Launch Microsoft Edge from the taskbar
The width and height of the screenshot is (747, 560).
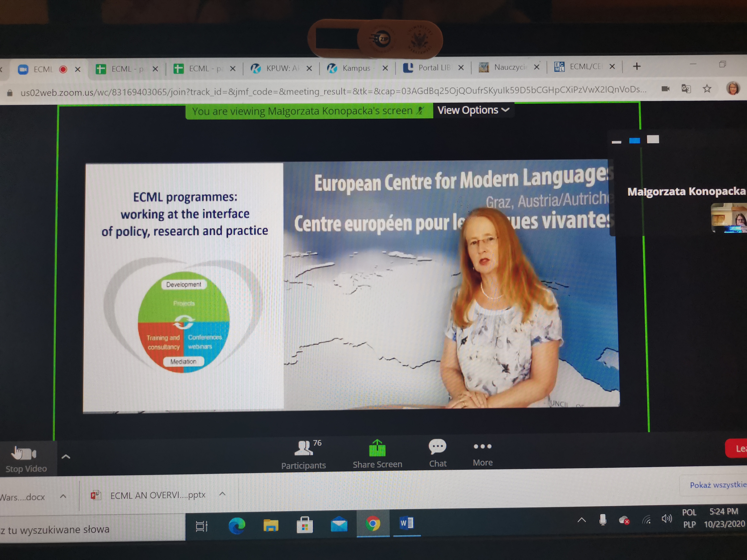pyautogui.click(x=237, y=525)
